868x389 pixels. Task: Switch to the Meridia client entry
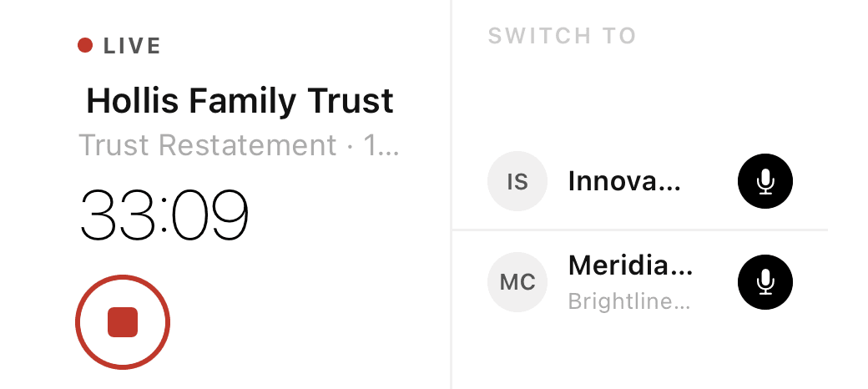coord(640,282)
